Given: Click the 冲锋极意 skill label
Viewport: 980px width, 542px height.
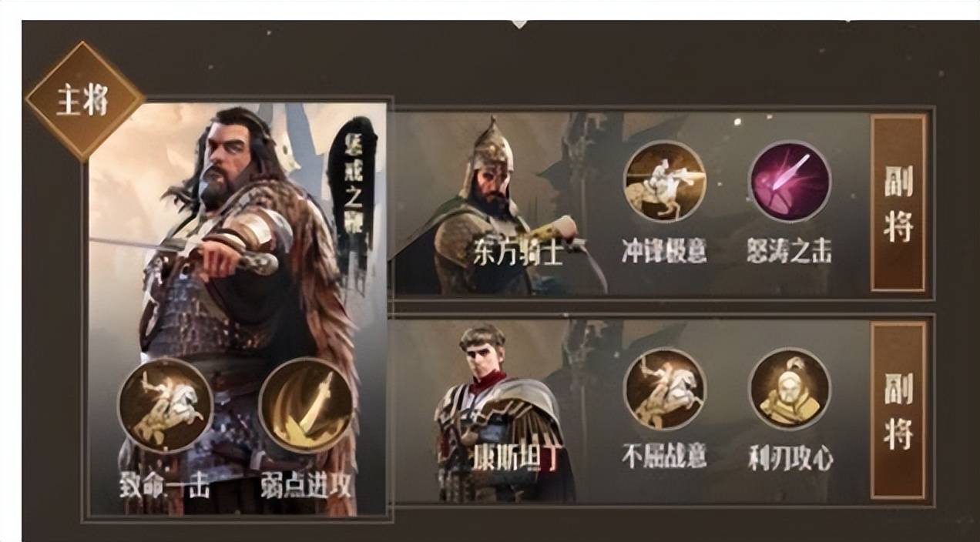Looking at the screenshot, I should (x=664, y=251).
